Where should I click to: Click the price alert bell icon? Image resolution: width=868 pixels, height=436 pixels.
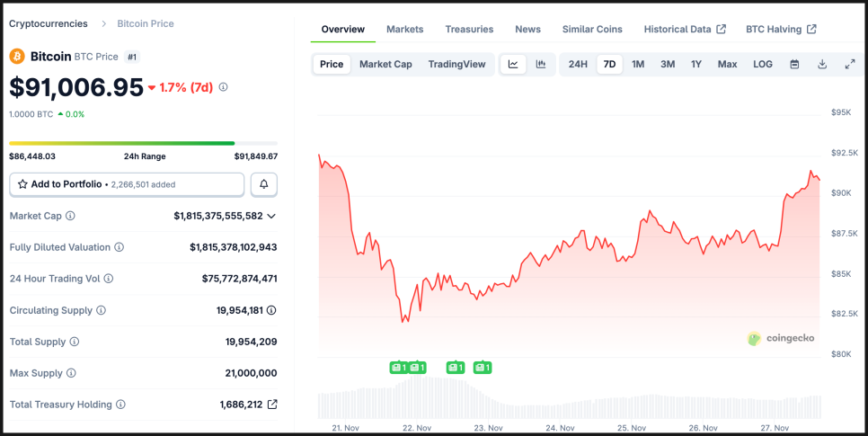pos(264,184)
